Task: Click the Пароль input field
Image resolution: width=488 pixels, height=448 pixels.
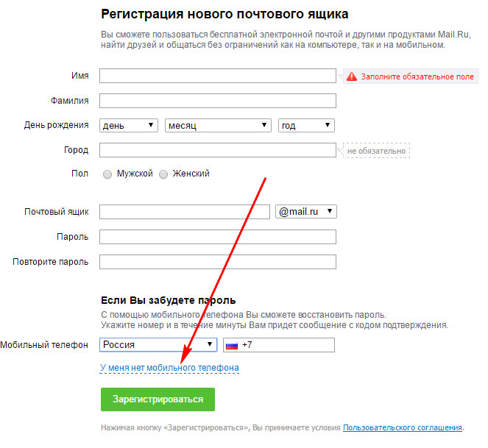Action: click(217, 237)
